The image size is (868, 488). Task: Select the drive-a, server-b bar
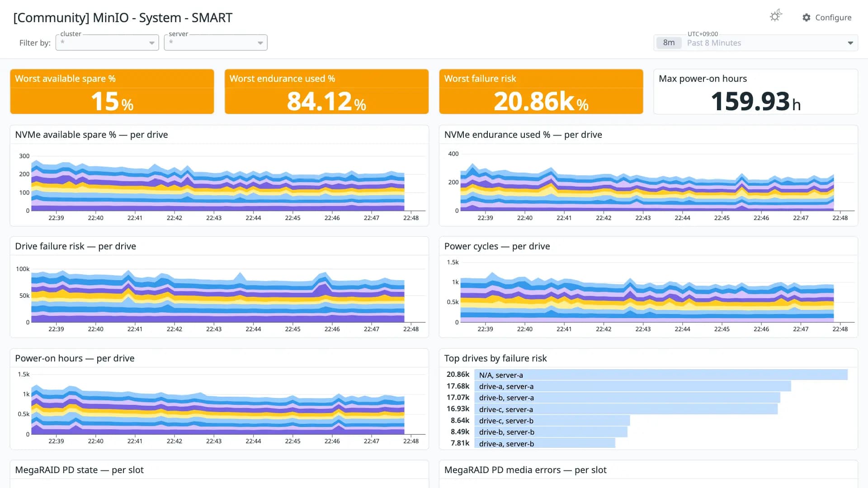pos(545,444)
